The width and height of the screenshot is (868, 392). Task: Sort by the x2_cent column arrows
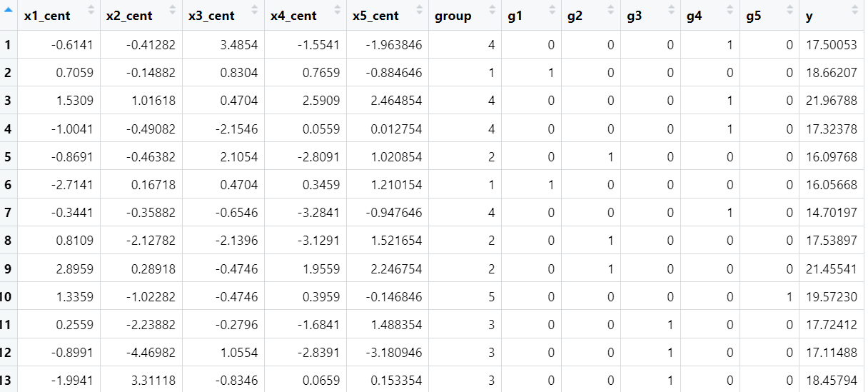(173, 10)
